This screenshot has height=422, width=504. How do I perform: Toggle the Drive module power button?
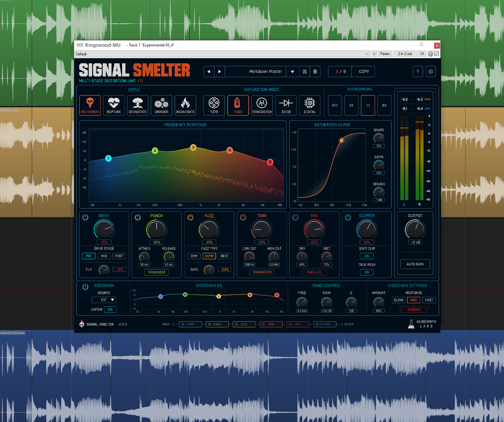(86, 217)
